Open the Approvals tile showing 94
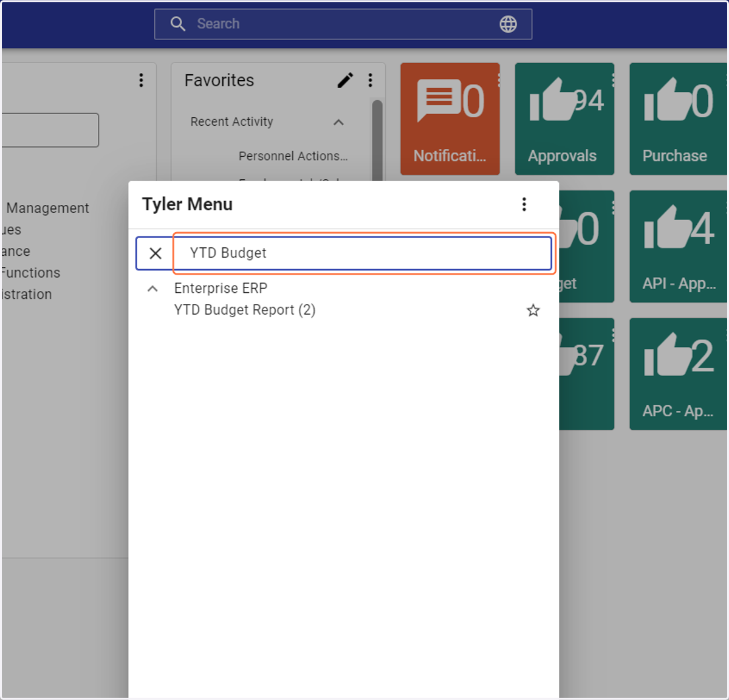 [564, 119]
